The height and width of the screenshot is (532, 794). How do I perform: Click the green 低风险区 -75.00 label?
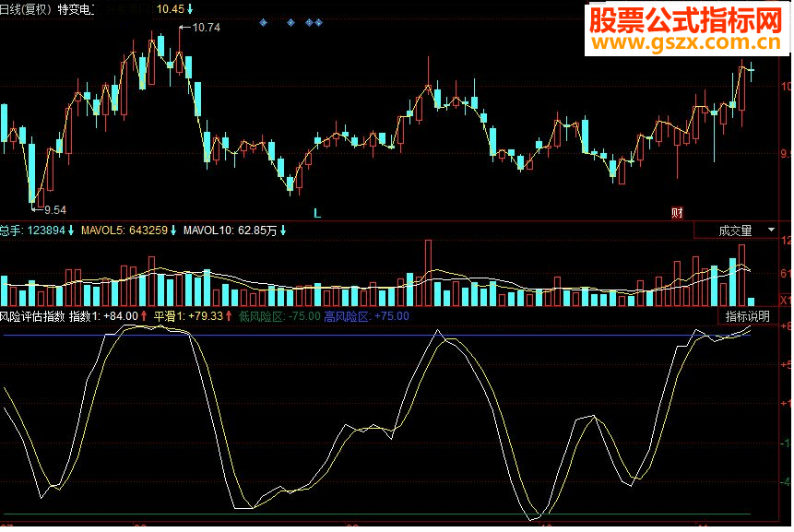coord(279,317)
